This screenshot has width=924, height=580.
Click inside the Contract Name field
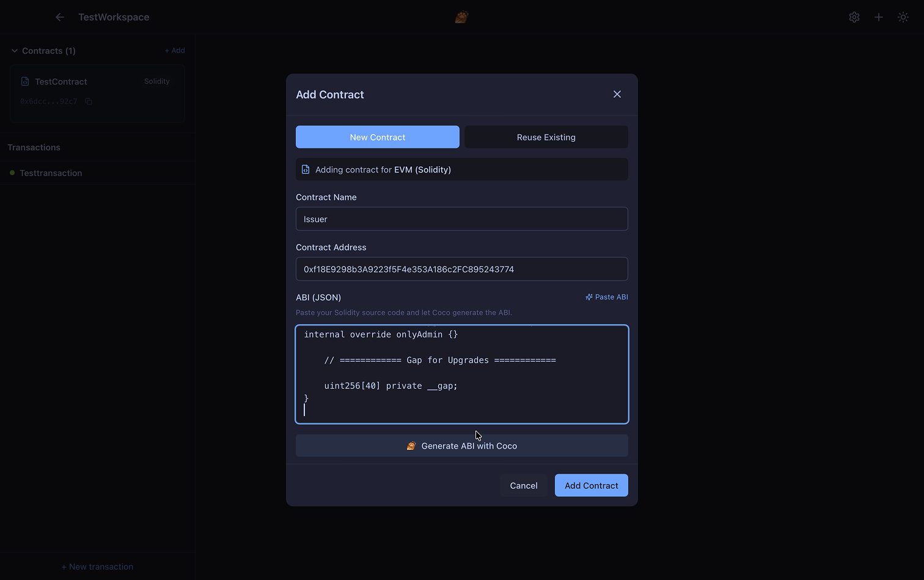point(461,219)
